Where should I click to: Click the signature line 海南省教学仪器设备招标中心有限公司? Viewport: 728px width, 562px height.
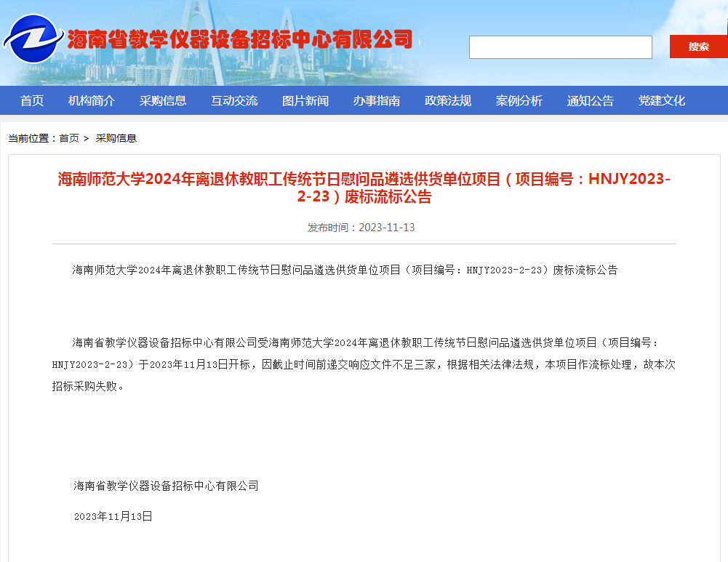click(x=167, y=486)
